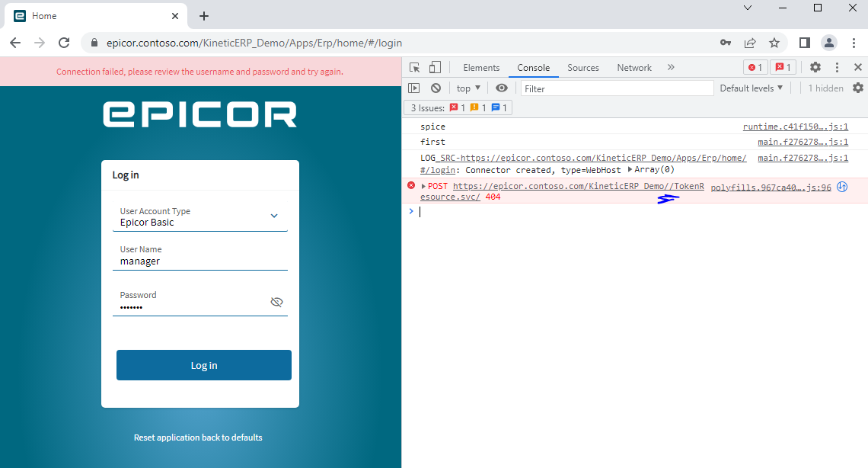Click the 3 Issues button
The image size is (868, 468).
click(458, 107)
